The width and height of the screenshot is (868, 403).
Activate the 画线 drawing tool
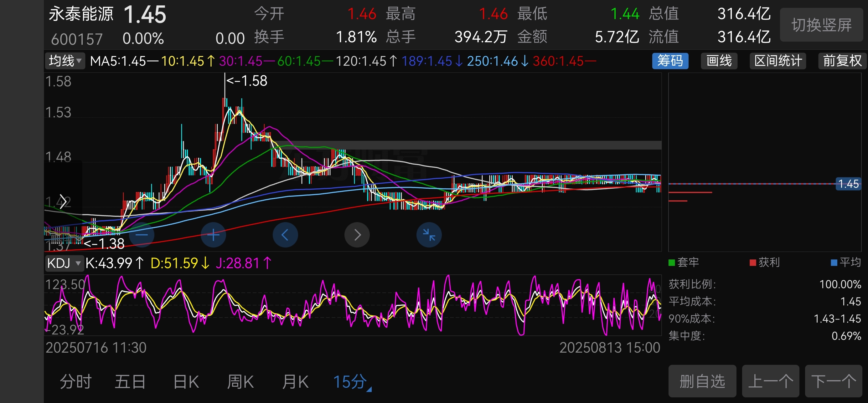[719, 61]
